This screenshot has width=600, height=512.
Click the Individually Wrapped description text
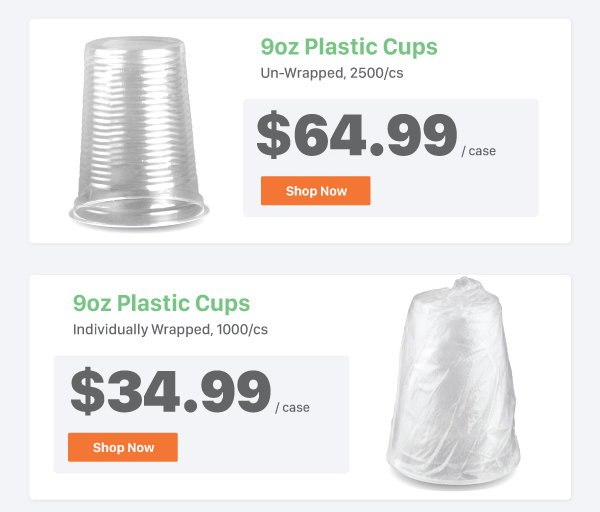(x=170, y=329)
